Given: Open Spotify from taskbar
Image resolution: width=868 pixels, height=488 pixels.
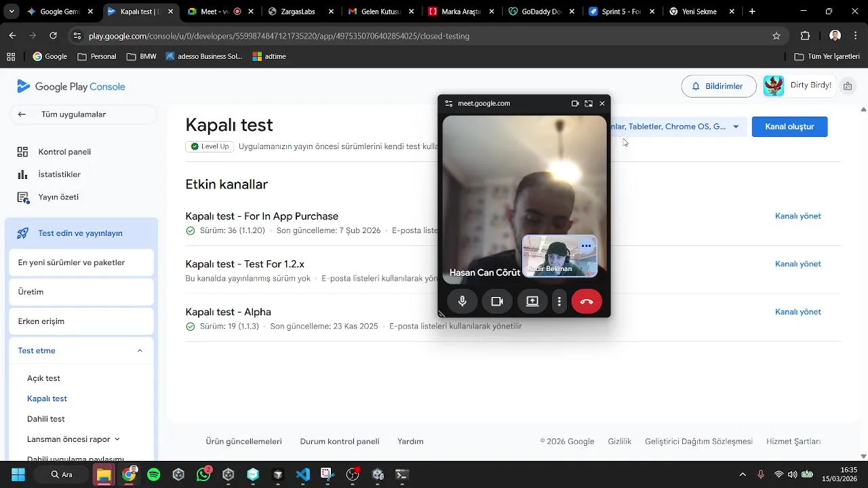Looking at the screenshot, I should coord(154,474).
